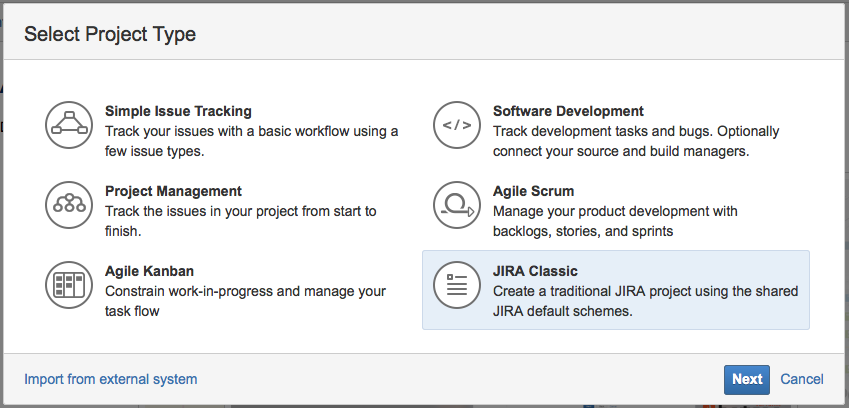Click the Select Project Type dialog heading

pos(110,34)
